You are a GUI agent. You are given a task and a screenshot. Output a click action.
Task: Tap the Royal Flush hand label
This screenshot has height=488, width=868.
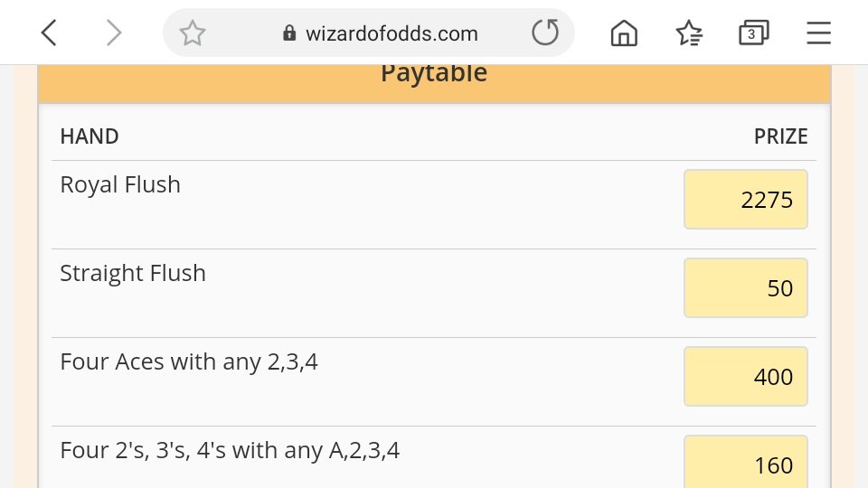(x=120, y=184)
